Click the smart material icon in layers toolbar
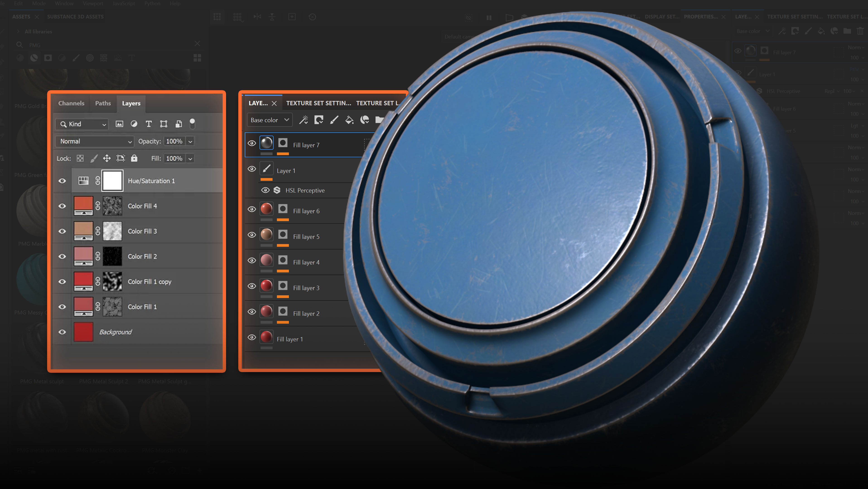The width and height of the screenshot is (868, 489). (365, 120)
